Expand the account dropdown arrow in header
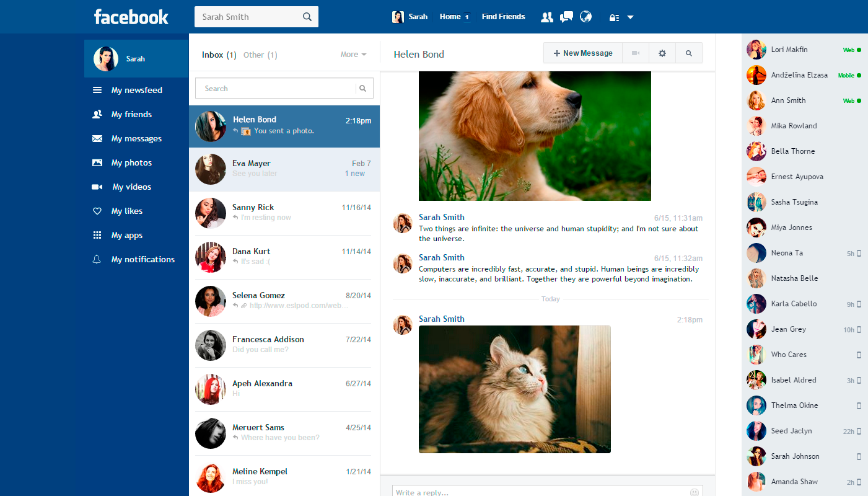The image size is (868, 496). pyautogui.click(x=630, y=17)
